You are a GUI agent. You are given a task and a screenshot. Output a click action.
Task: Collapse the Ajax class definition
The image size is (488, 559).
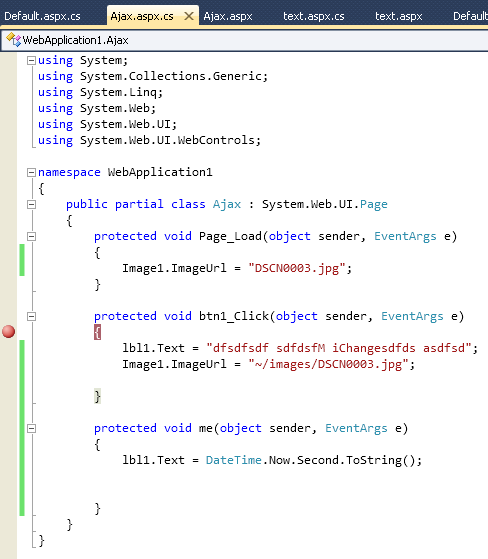(31, 205)
